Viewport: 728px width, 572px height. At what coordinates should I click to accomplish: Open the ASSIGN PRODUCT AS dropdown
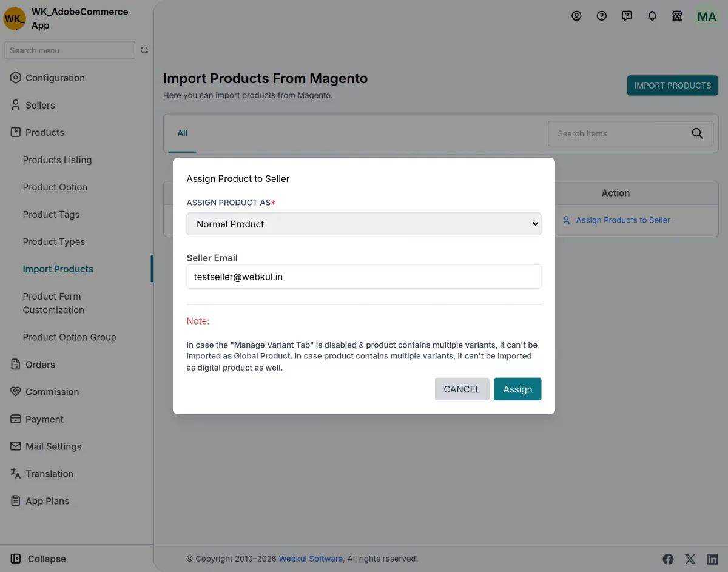364,224
